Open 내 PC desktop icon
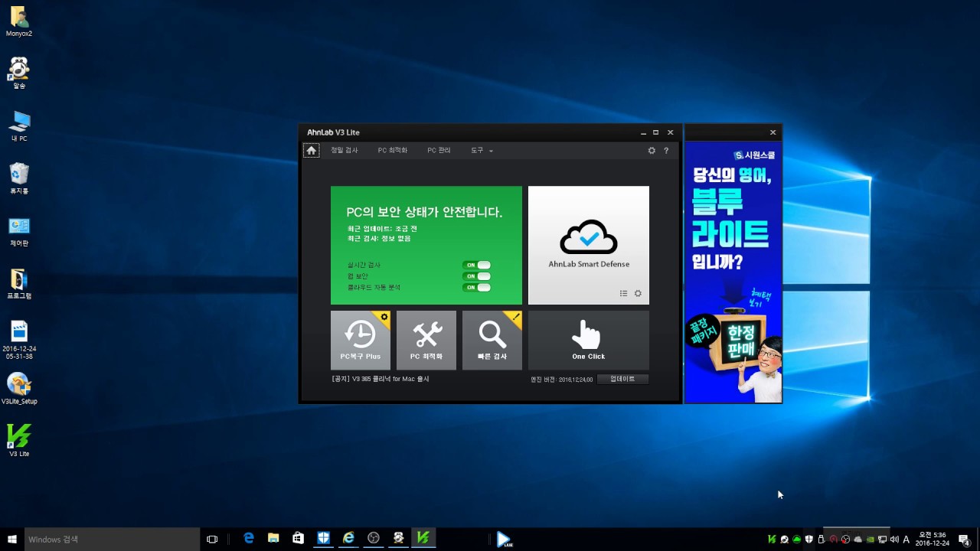 click(x=19, y=126)
